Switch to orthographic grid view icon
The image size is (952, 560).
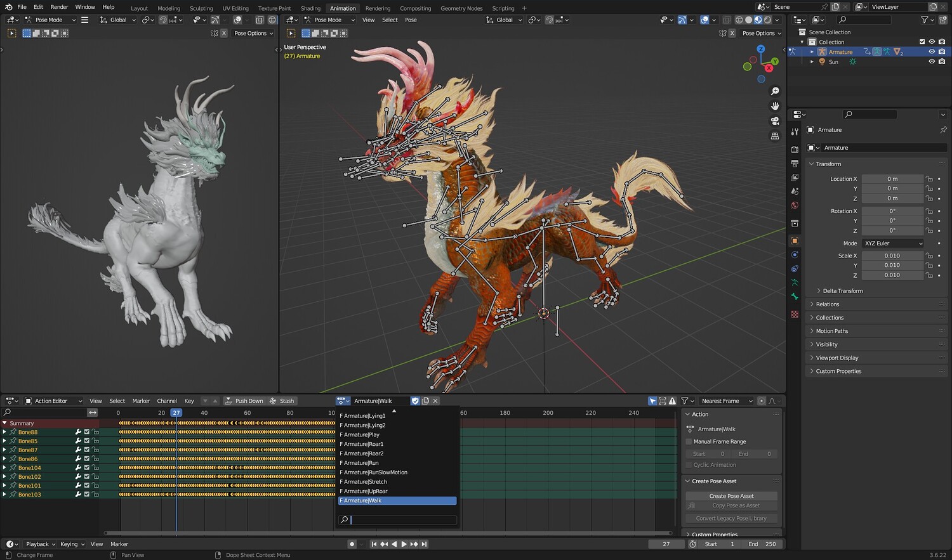click(x=775, y=136)
